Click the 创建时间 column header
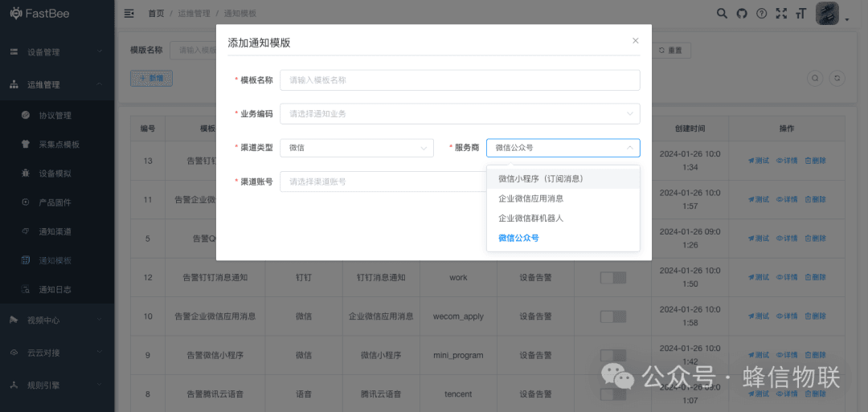 point(690,128)
